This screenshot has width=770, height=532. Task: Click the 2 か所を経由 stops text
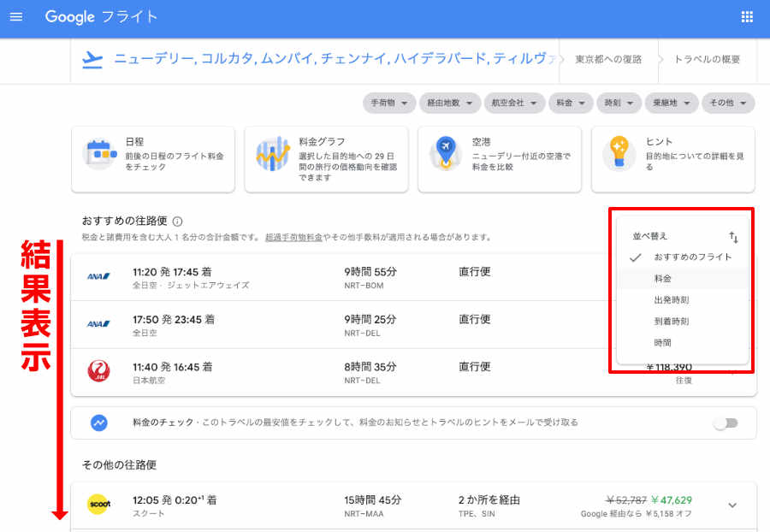489,500
